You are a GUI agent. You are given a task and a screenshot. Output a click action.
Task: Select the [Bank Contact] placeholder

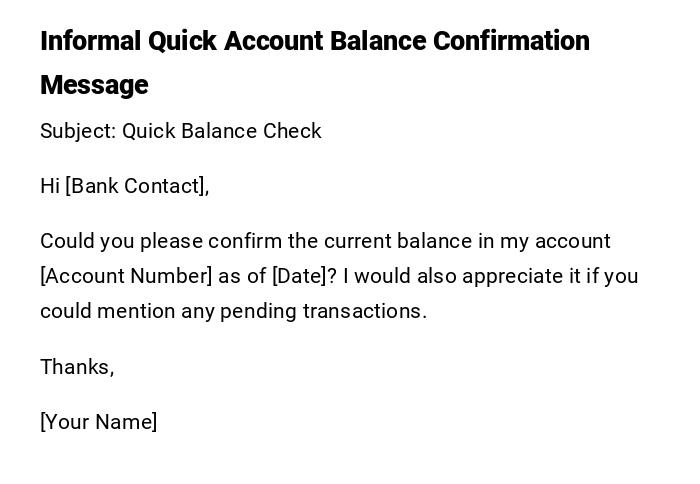coord(136,186)
